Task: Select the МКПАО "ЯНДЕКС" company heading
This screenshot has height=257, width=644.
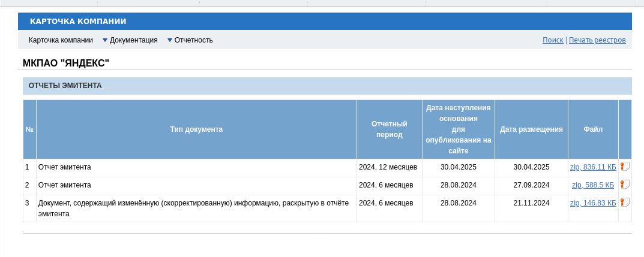Action: pyautogui.click(x=66, y=63)
